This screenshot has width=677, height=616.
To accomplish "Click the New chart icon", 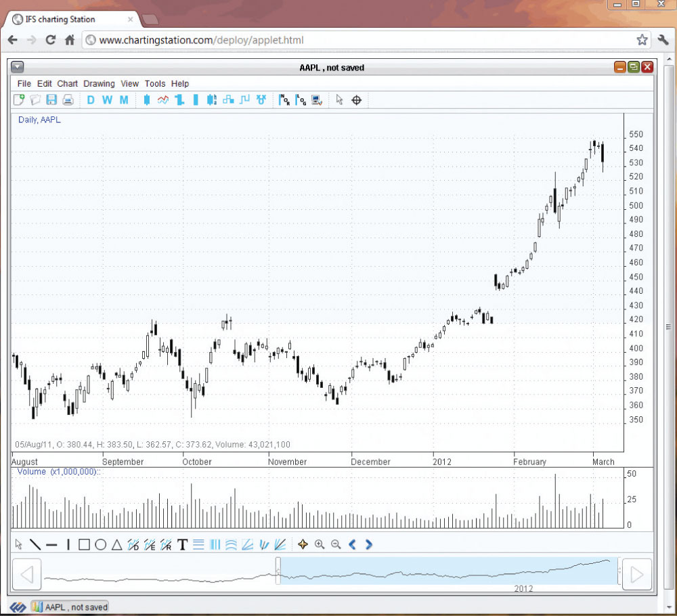I will point(19,100).
